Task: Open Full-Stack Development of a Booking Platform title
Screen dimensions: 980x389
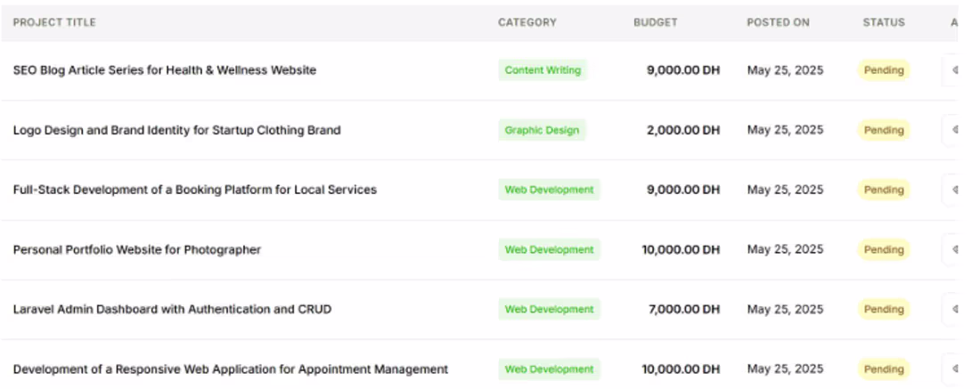Action: (x=195, y=190)
